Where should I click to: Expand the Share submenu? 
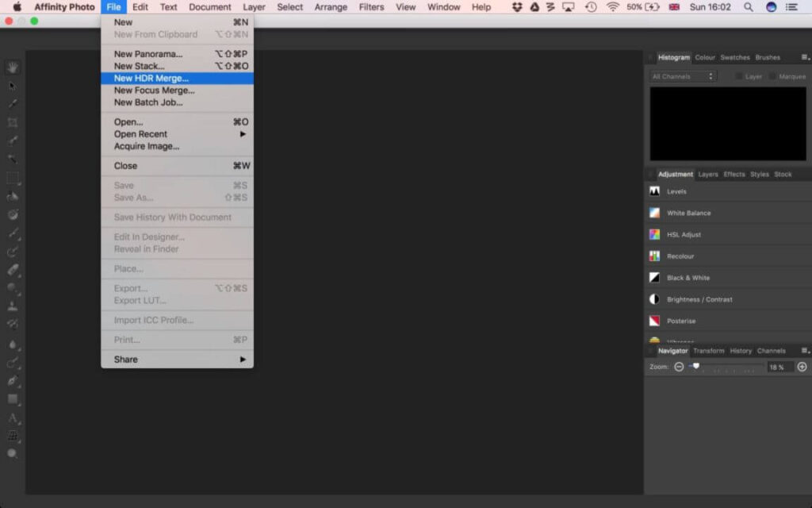(177, 360)
